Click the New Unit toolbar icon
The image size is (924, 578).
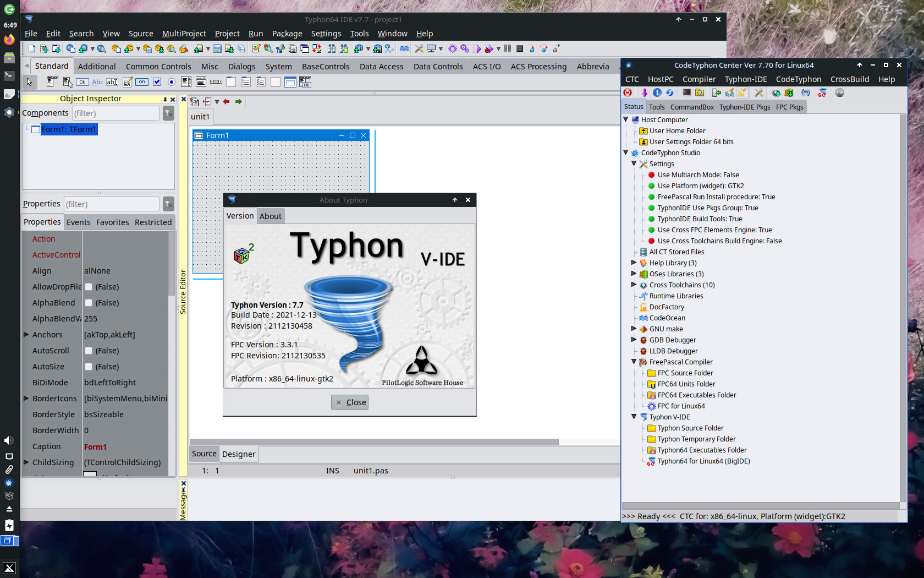(44, 49)
